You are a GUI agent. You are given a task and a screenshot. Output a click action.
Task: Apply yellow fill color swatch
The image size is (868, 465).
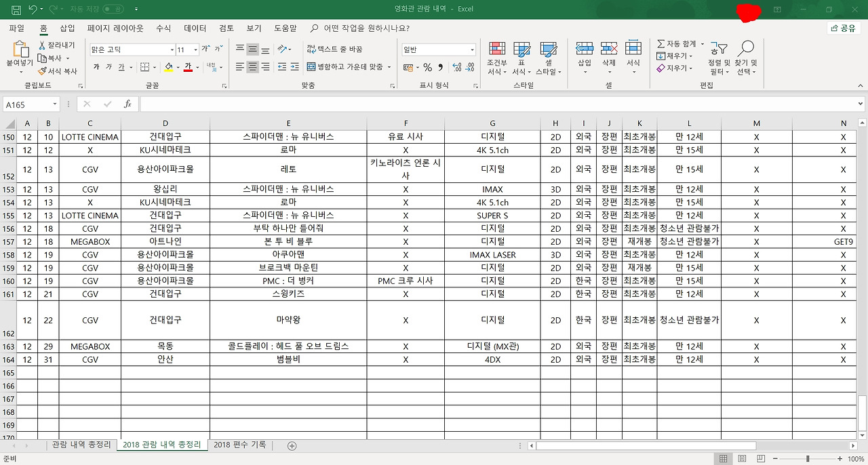[x=169, y=67]
